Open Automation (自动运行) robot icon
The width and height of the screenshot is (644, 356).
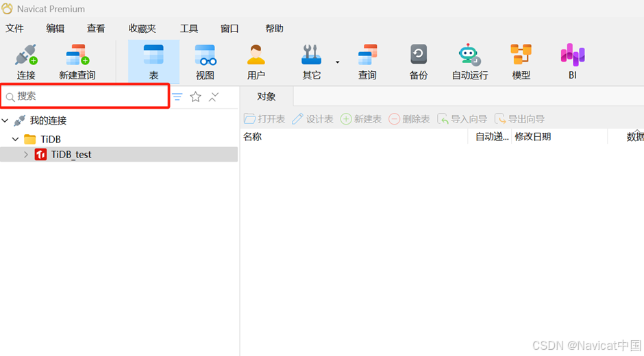470,55
